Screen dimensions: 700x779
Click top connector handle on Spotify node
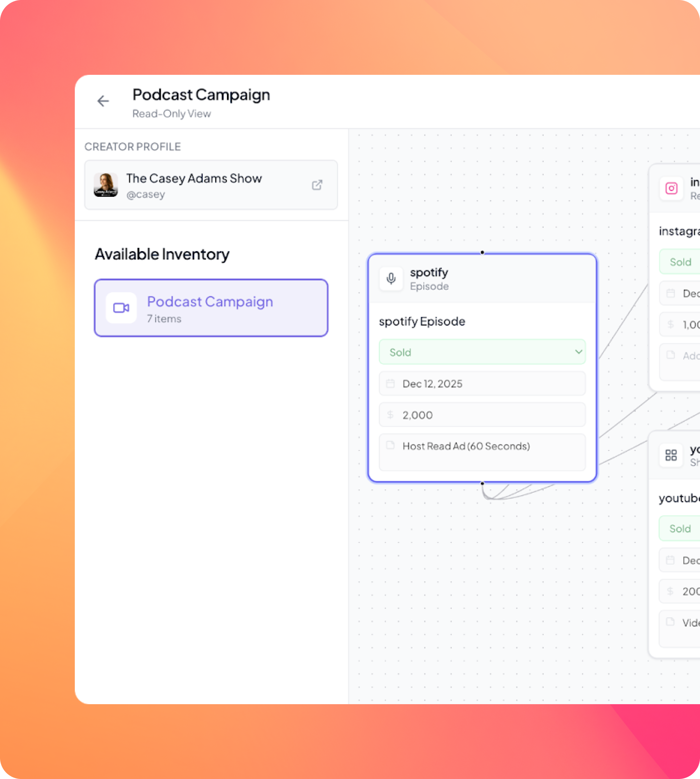(482, 253)
